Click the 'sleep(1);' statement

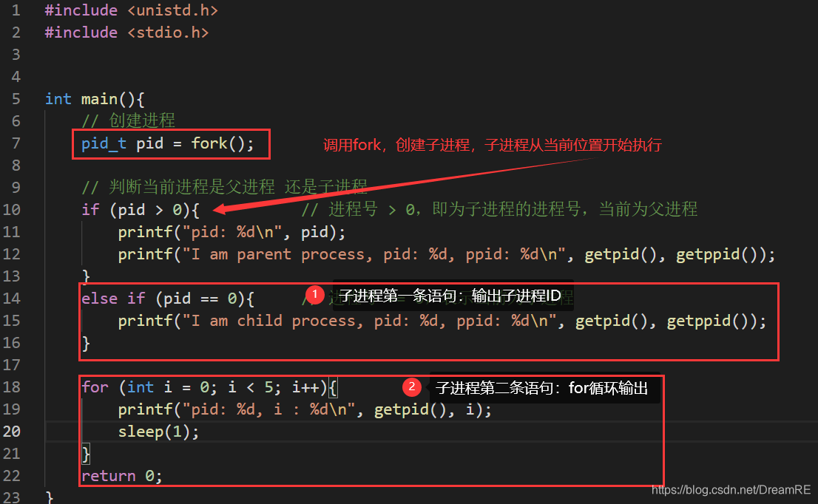[x=158, y=432]
